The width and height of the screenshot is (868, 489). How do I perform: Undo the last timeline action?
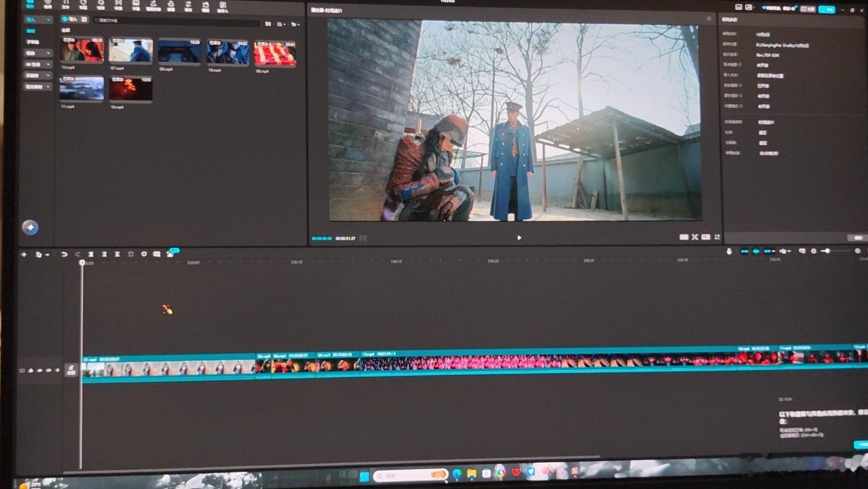(x=64, y=254)
